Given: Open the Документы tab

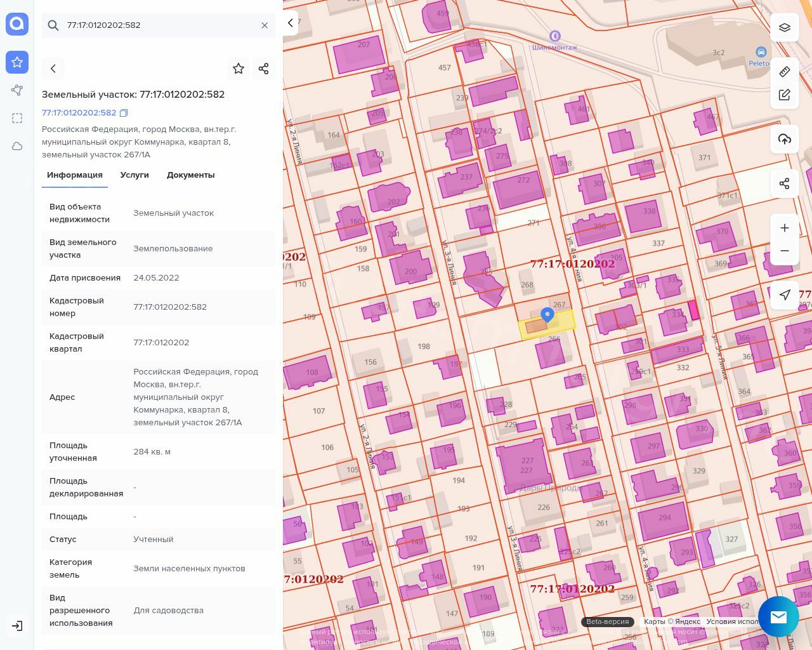Looking at the screenshot, I should click(190, 175).
